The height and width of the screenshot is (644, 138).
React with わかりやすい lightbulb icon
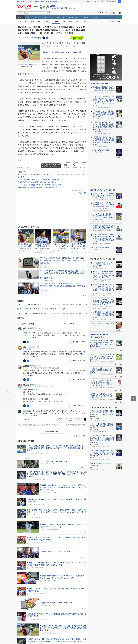[x=74, y=165]
